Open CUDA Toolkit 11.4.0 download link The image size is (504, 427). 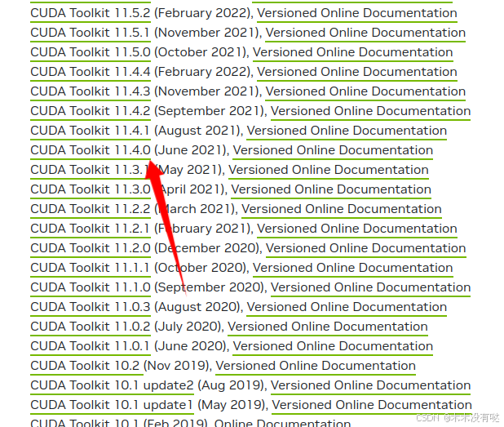click(91, 150)
